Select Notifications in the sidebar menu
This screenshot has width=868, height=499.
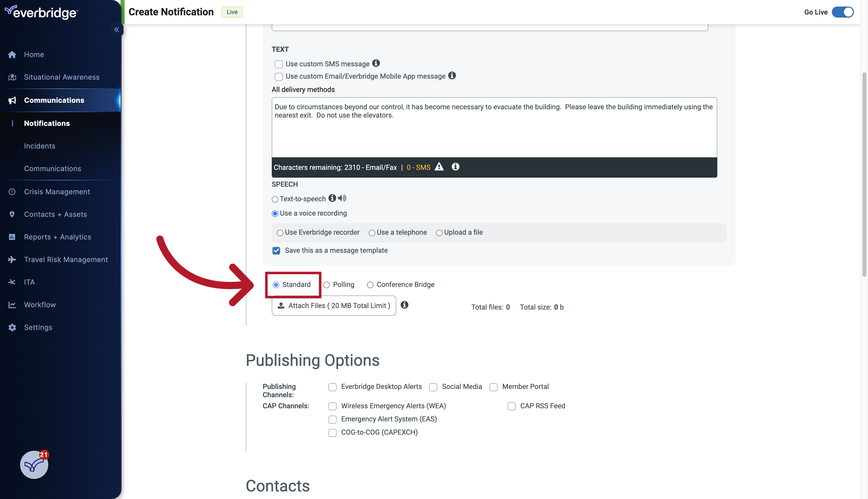47,123
